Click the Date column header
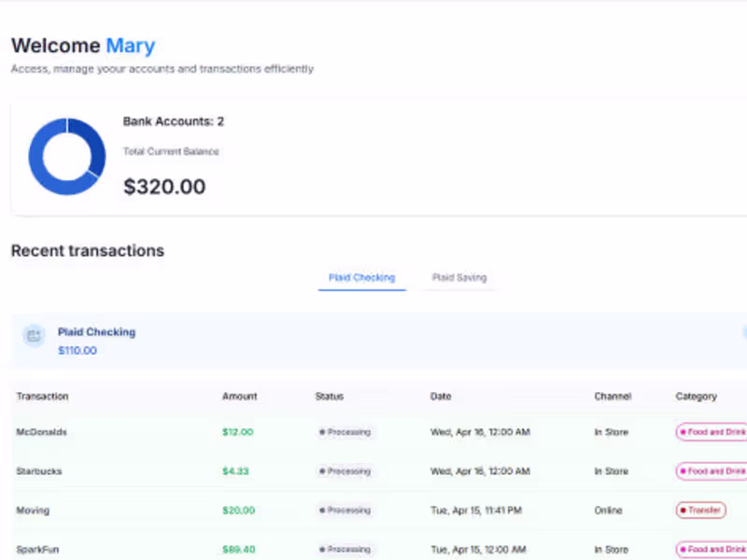747x560 pixels. coord(441,396)
